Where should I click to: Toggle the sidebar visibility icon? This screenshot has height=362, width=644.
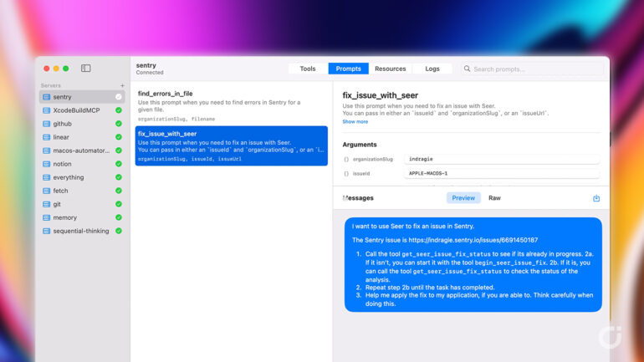[x=86, y=69]
